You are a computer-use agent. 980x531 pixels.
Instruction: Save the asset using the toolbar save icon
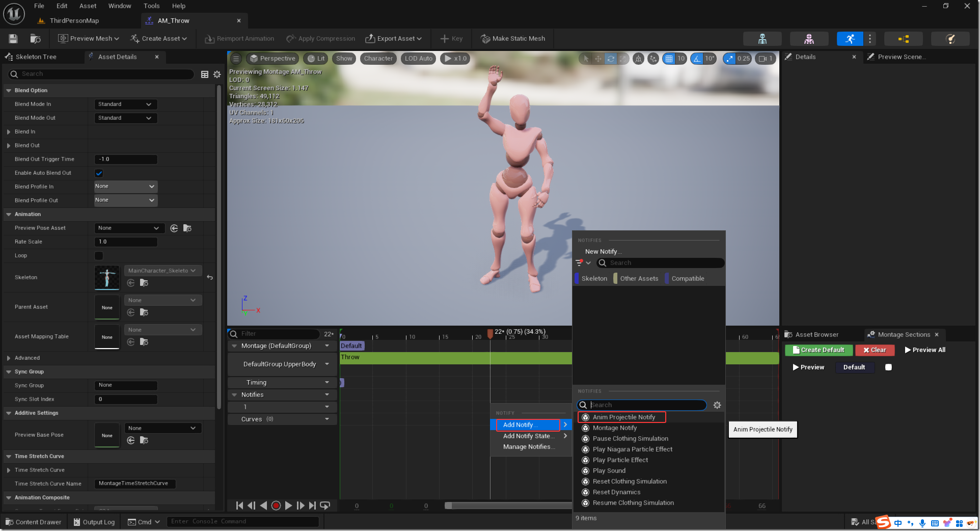(x=13, y=39)
